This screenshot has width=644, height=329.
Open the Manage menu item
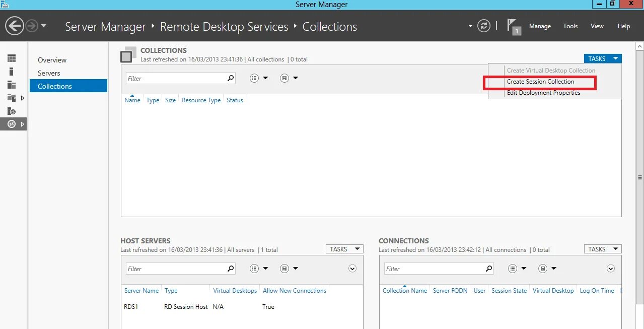click(540, 26)
